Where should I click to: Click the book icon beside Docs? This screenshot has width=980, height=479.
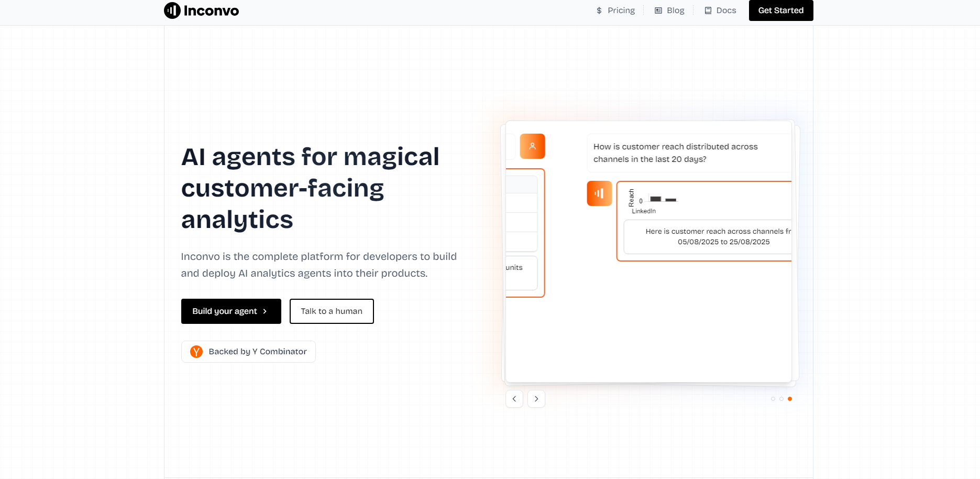point(708,10)
